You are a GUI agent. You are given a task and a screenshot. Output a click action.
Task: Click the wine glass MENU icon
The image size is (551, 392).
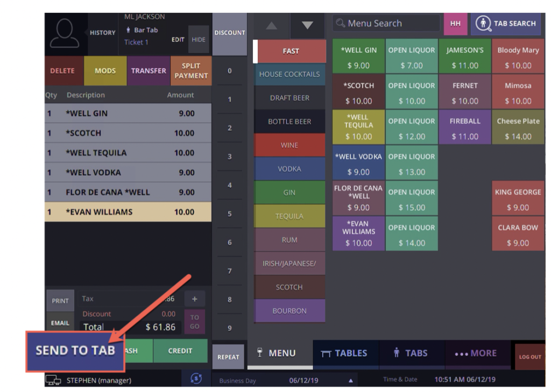(259, 353)
